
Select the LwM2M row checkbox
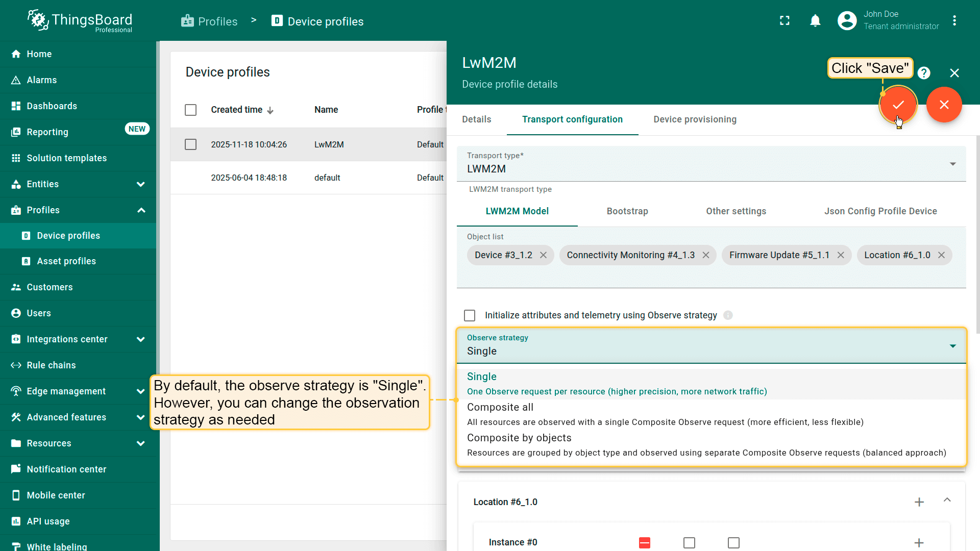tap(190, 144)
